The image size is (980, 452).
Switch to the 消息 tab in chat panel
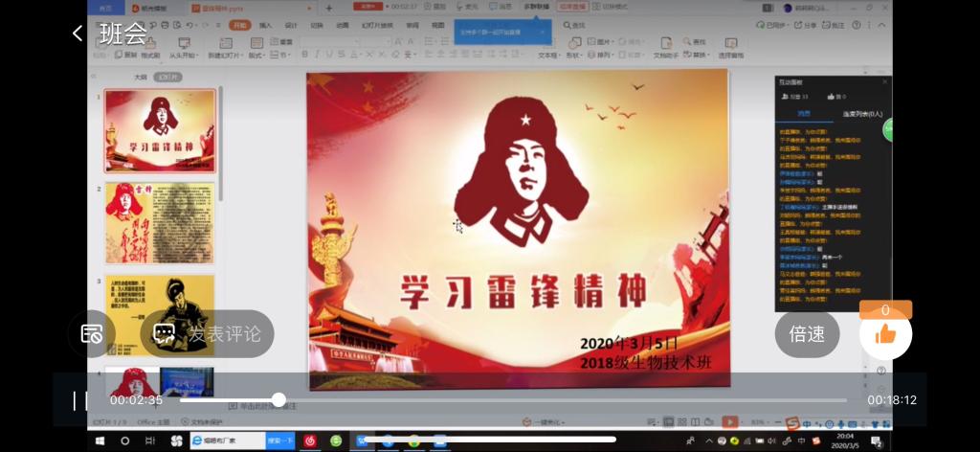(x=806, y=114)
